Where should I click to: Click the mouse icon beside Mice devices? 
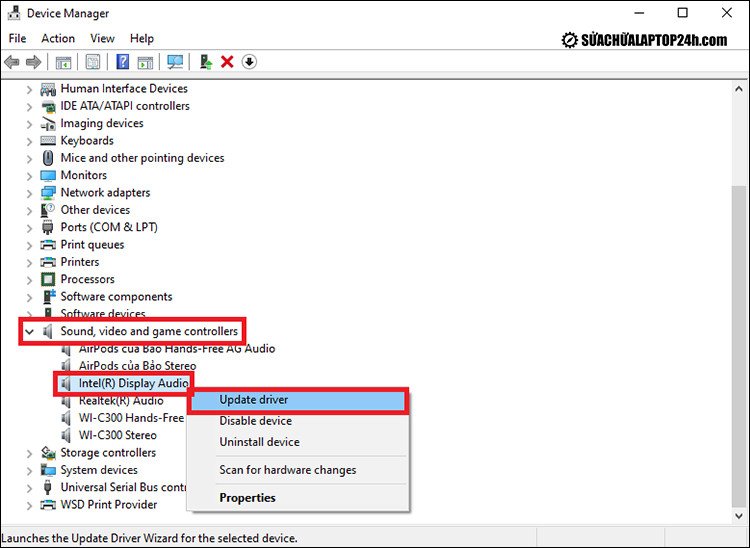pyautogui.click(x=48, y=158)
